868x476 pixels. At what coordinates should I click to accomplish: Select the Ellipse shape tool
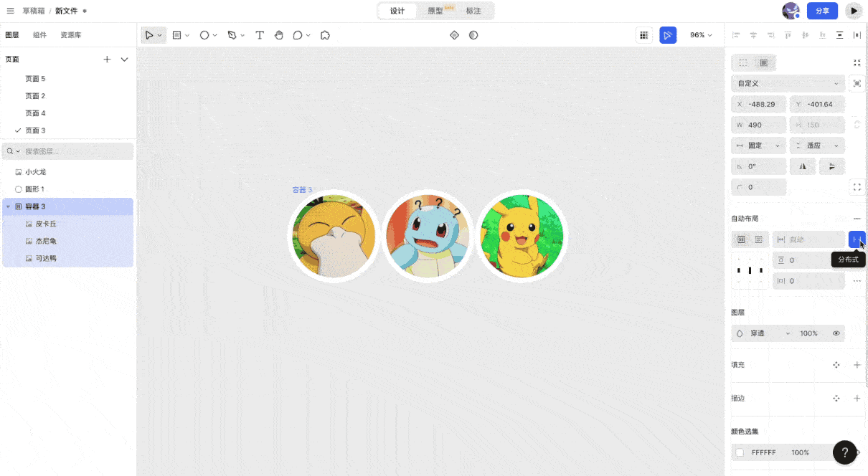[x=204, y=35]
